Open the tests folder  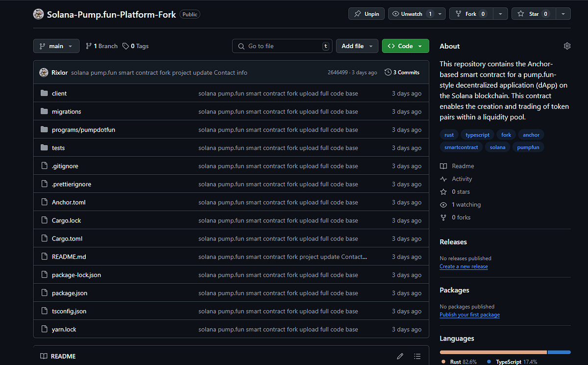coord(58,148)
